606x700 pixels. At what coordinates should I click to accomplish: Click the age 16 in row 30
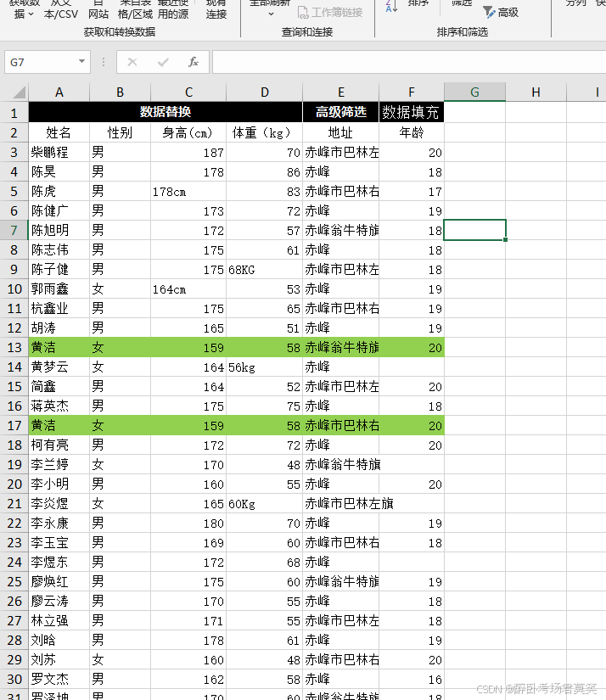[412, 680]
